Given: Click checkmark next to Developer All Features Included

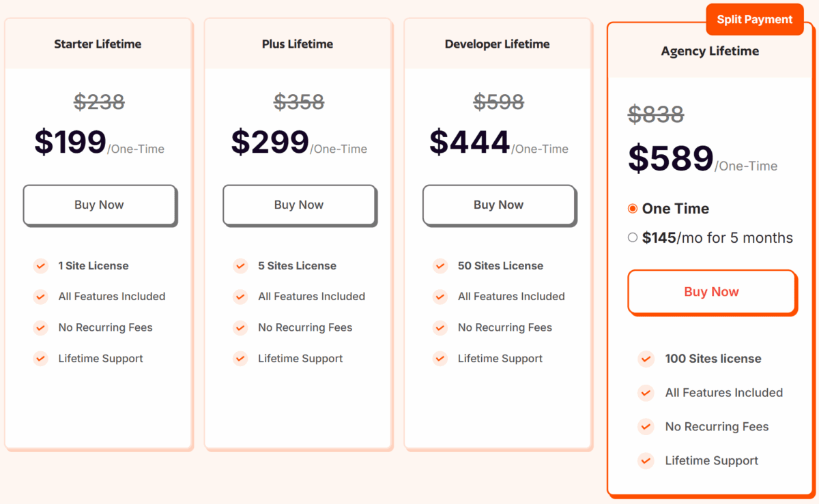Looking at the screenshot, I should tap(440, 296).
